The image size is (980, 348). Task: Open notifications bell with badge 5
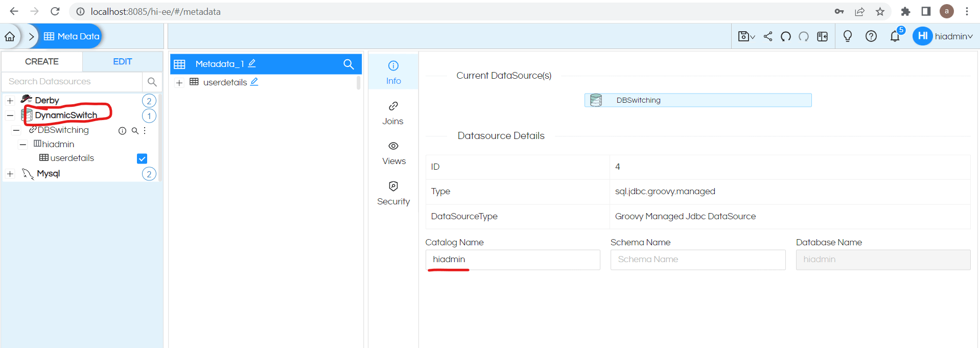pos(895,36)
